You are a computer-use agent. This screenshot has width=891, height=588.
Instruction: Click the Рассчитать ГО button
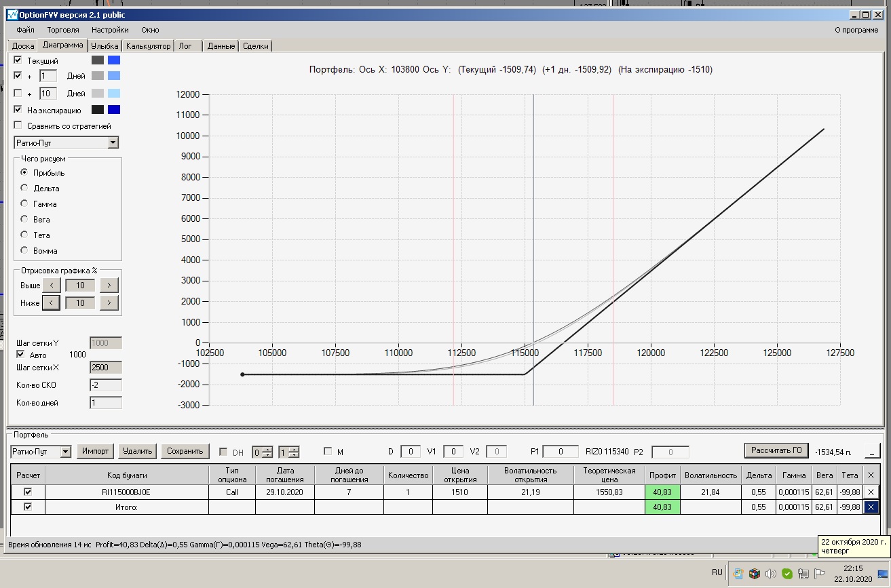tap(777, 451)
